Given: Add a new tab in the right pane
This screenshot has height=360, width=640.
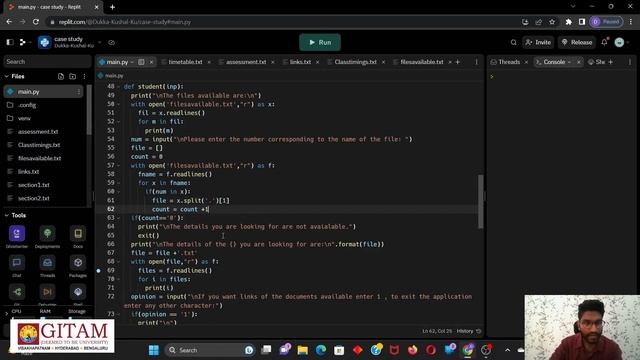Looking at the screenshot, I should pos(611,62).
